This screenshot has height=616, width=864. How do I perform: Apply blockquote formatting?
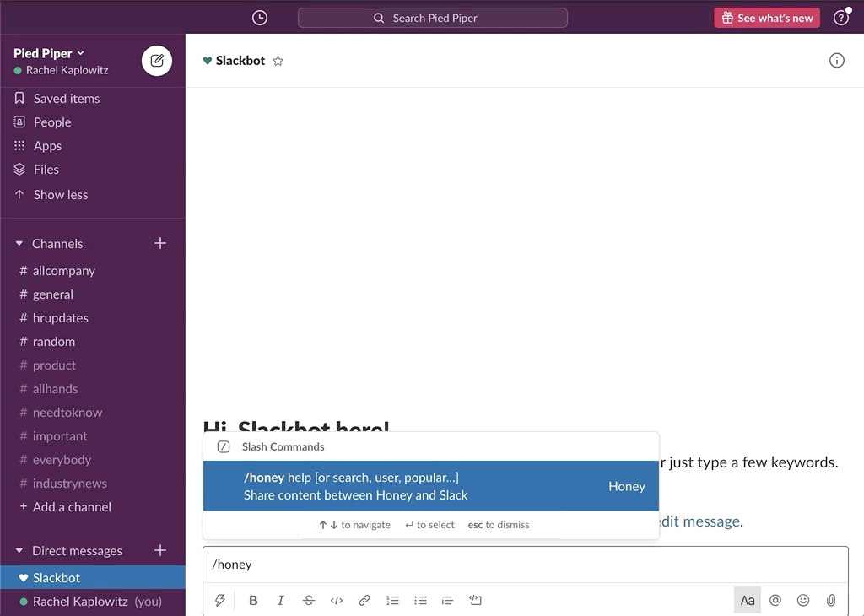coord(447,600)
